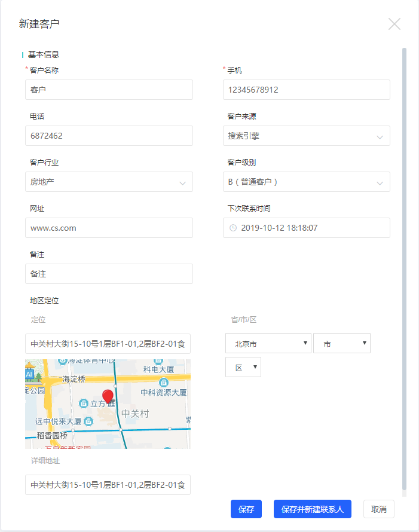Click the dialog's vertical scrollbar
This screenshot has width=419, height=532.
405,269
